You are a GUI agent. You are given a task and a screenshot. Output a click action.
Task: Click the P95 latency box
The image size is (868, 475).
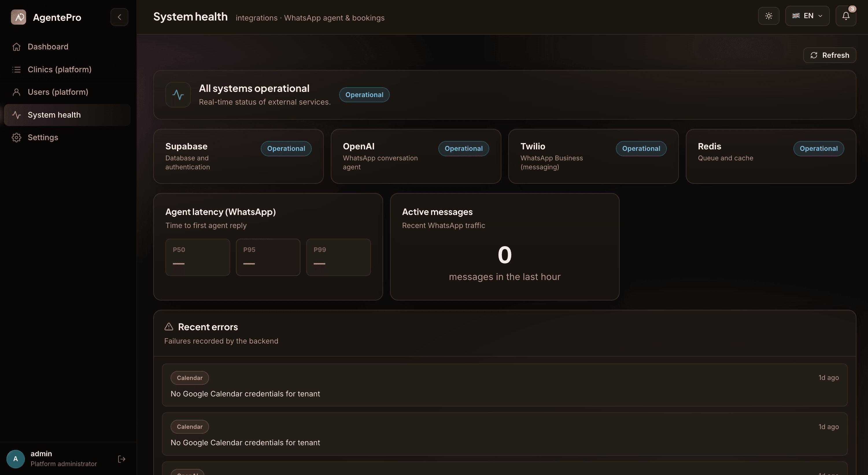point(268,257)
